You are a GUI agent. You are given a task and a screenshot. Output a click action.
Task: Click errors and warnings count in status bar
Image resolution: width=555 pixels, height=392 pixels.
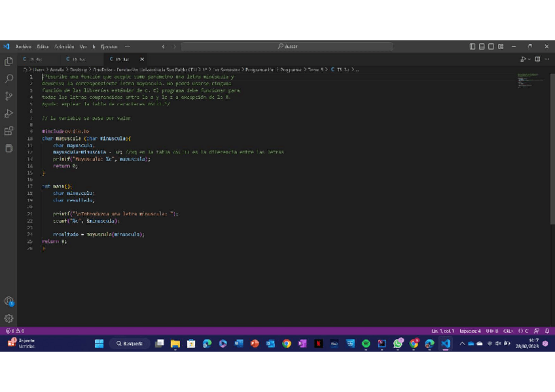[14, 331]
